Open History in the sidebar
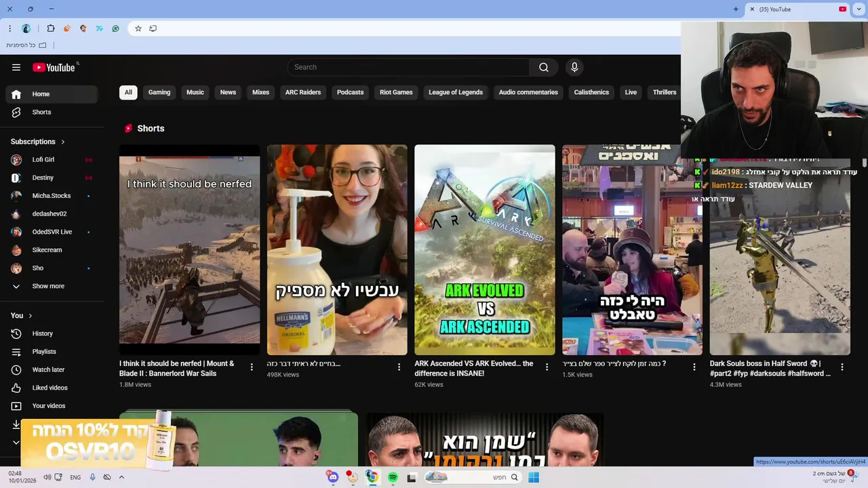This screenshot has width=868, height=488. [x=52, y=333]
